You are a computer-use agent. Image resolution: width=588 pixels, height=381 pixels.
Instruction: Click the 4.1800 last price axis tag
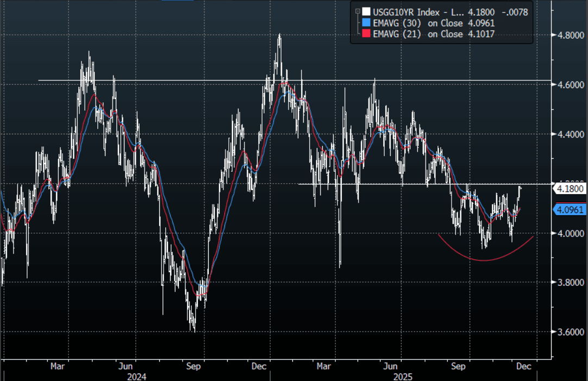tap(570, 189)
